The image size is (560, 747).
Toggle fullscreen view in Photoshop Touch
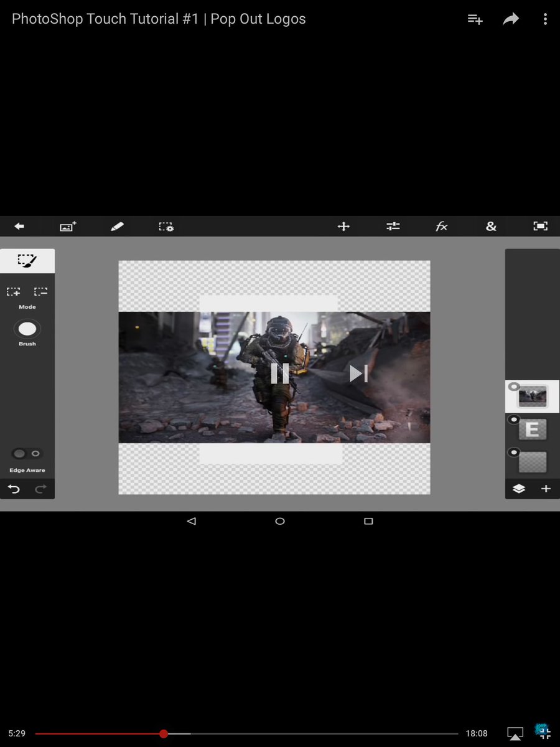pos(541,227)
